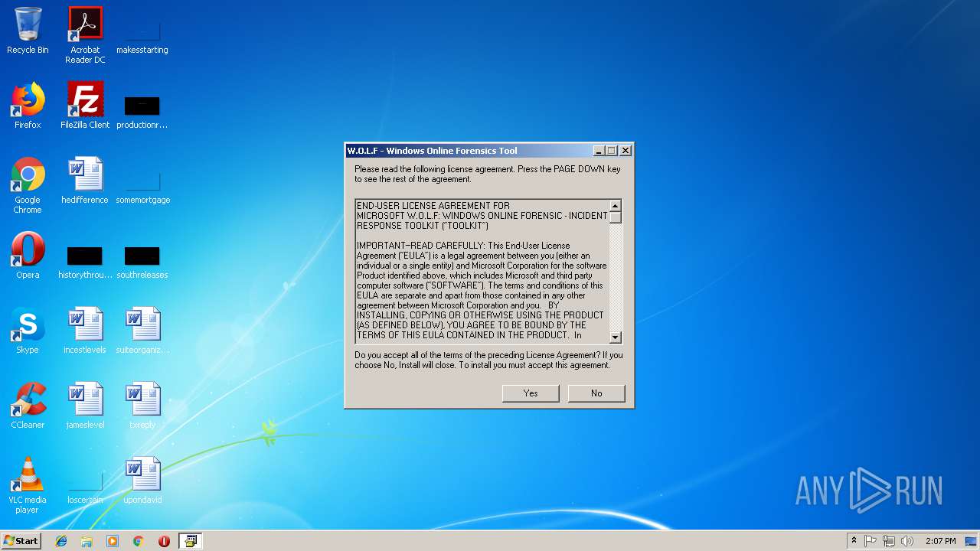The height and width of the screenshot is (551, 980).
Task: Click the Start button
Action: pyautogui.click(x=21, y=541)
